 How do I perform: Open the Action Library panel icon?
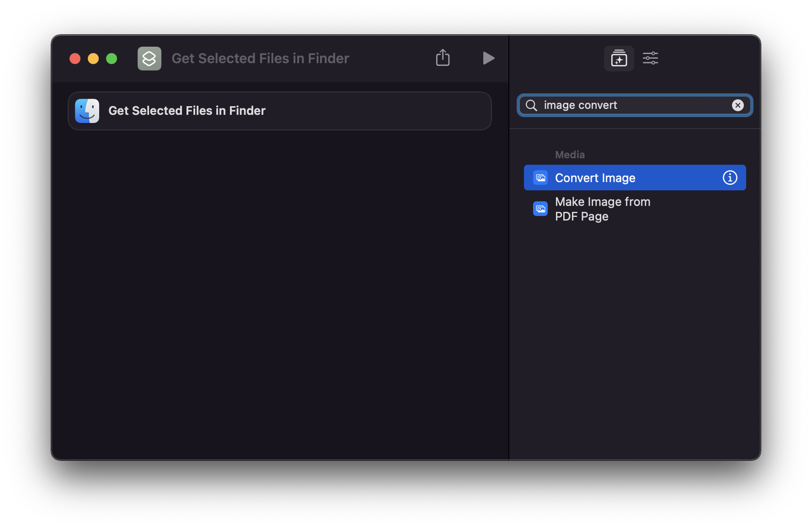point(619,58)
